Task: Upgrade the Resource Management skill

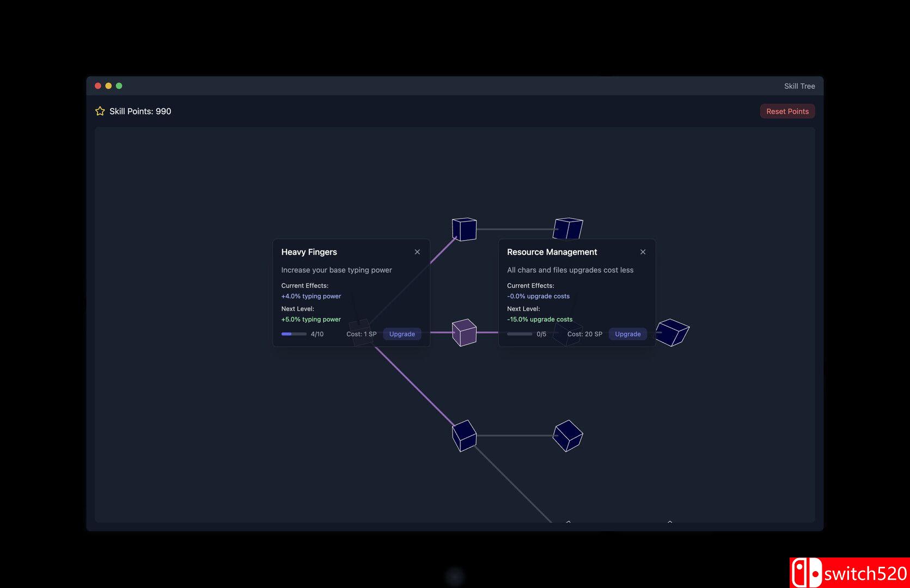Action: pos(627,334)
